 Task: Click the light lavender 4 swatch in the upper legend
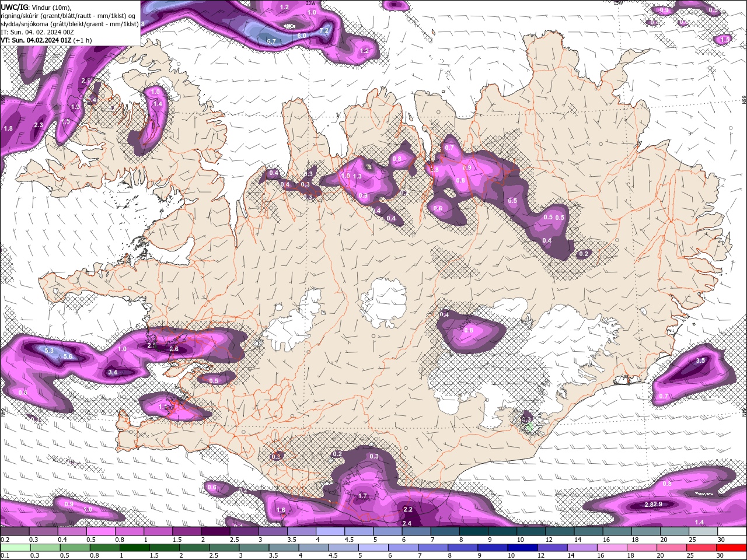(330, 531)
